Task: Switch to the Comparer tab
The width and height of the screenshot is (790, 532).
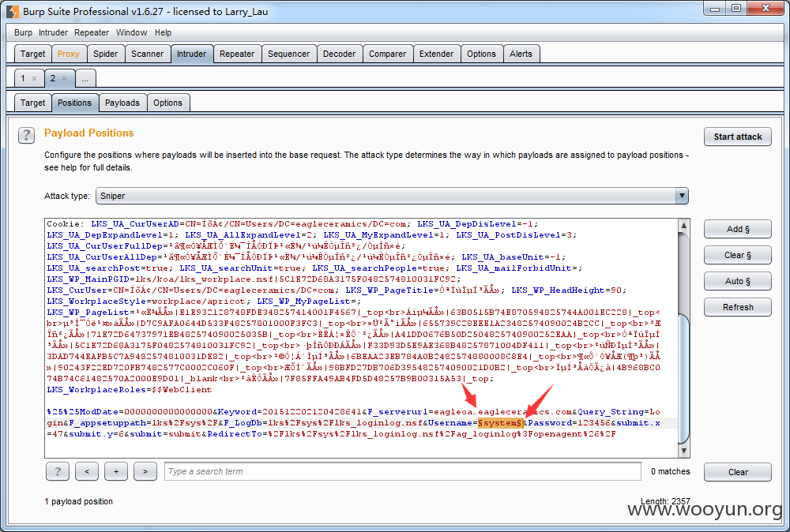Action: pyautogui.click(x=387, y=54)
